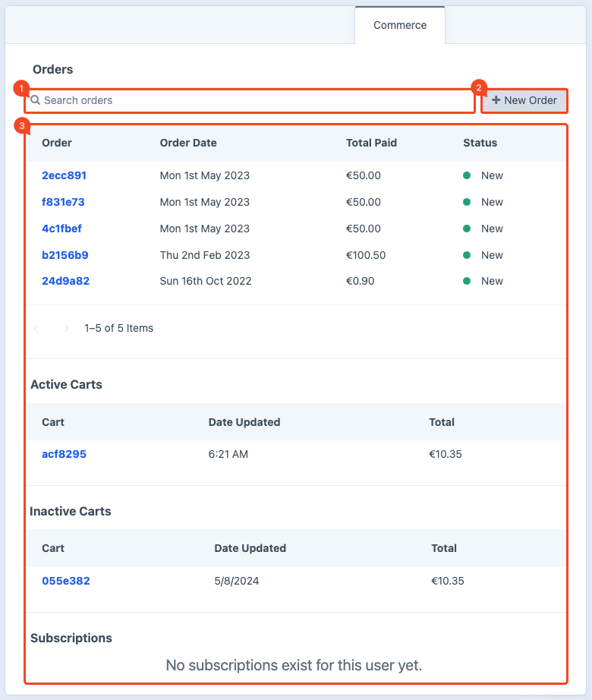Click the Status column header
This screenshot has height=700, width=592.
(480, 143)
